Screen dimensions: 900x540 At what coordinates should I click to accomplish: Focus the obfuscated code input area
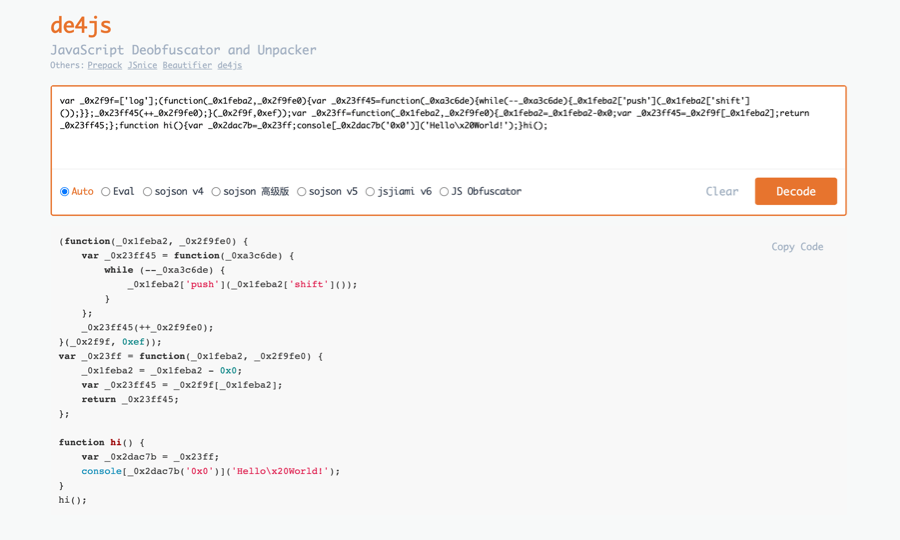click(x=448, y=127)
